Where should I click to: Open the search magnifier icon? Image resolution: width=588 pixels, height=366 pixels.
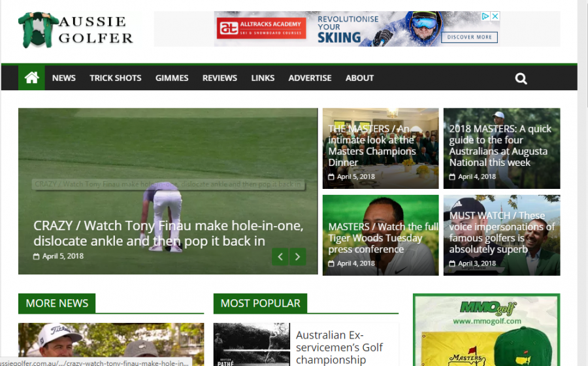point(521,78)
